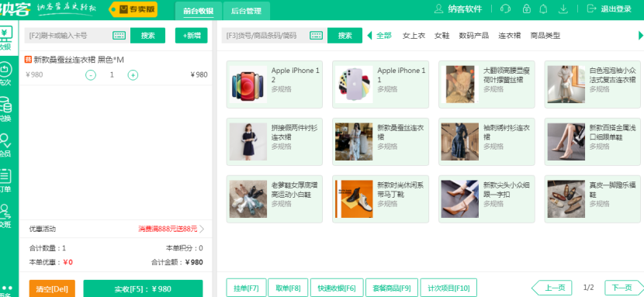Click the orange tag icon beside 新款桑蚕丝连衣裙
This screenshot has height=297, width=644.
(29, 60)
